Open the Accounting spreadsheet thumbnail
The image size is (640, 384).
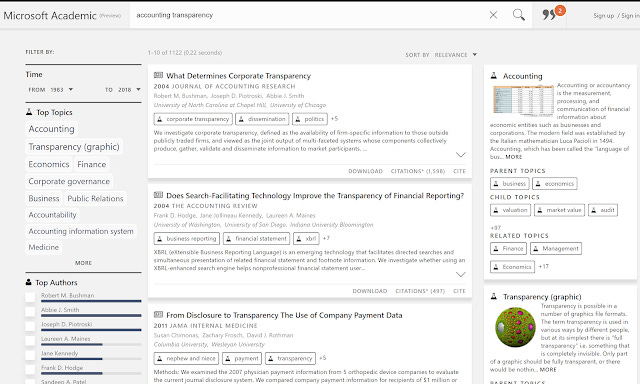[x=523, y=100]
